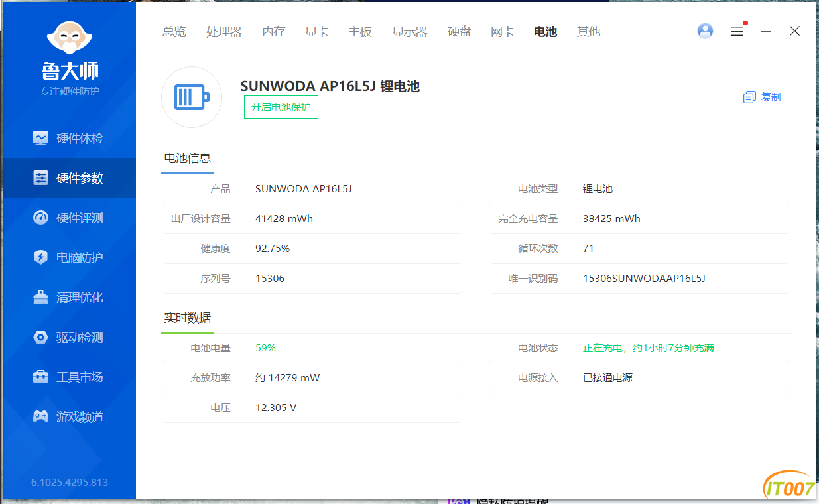Open 驱动检测 page
The image size is (819, 504).
coord(69,338)
